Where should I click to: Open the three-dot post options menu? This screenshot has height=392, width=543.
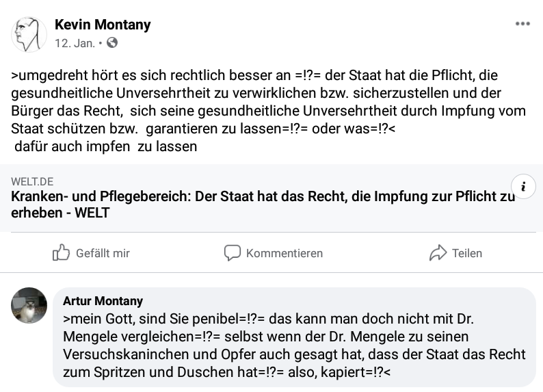tap(522, 24)
